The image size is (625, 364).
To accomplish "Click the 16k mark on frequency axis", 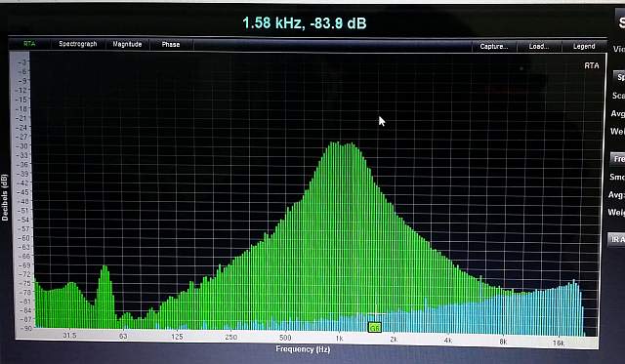I will tap(559, 343).
